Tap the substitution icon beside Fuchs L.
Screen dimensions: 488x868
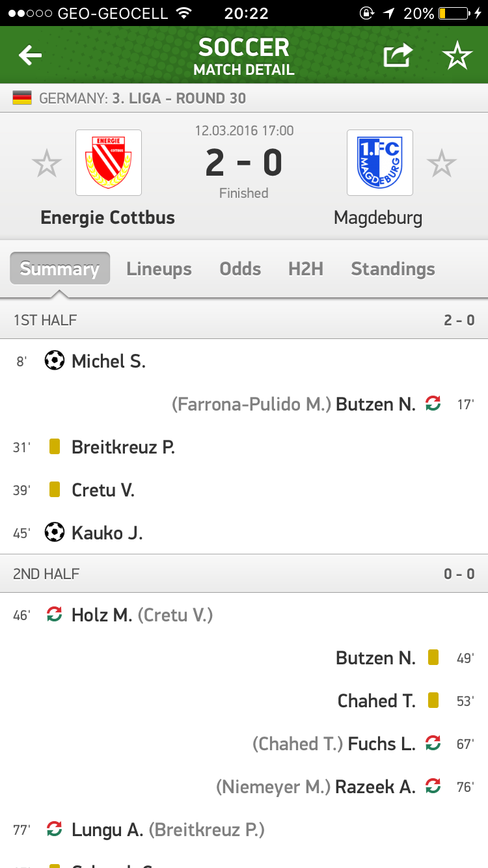pyautogui.click(x=433, y=743)
